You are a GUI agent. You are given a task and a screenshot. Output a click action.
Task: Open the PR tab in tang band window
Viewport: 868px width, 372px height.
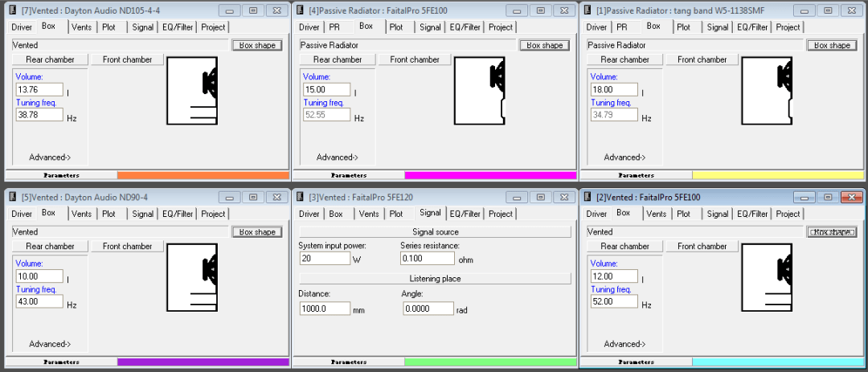click(622, 27)
